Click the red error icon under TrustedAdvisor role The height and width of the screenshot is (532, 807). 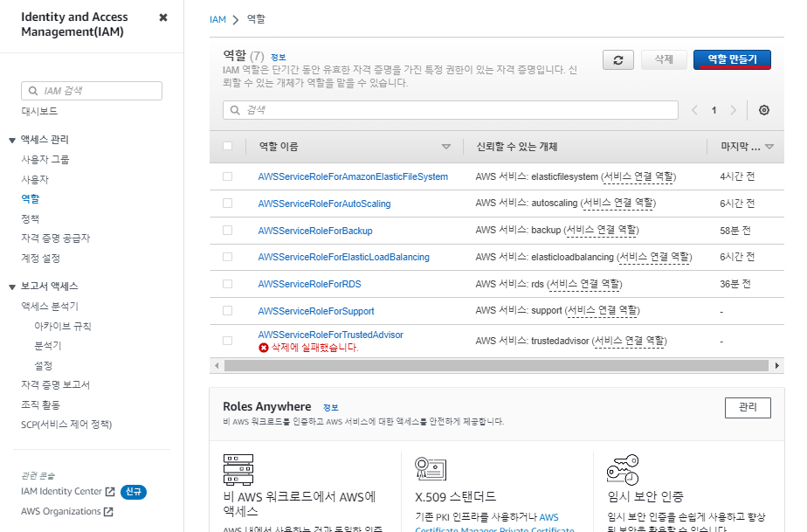[264, 348]
